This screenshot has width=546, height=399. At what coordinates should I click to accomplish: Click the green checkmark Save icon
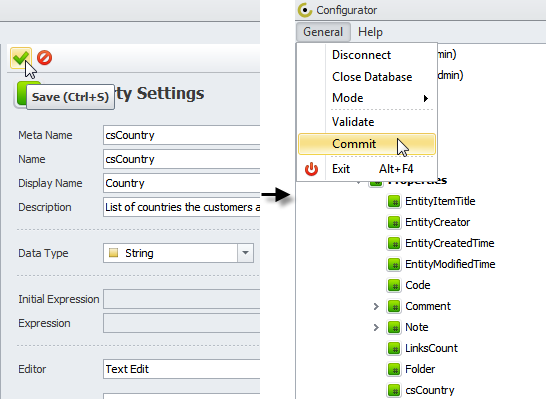point(21,58)
